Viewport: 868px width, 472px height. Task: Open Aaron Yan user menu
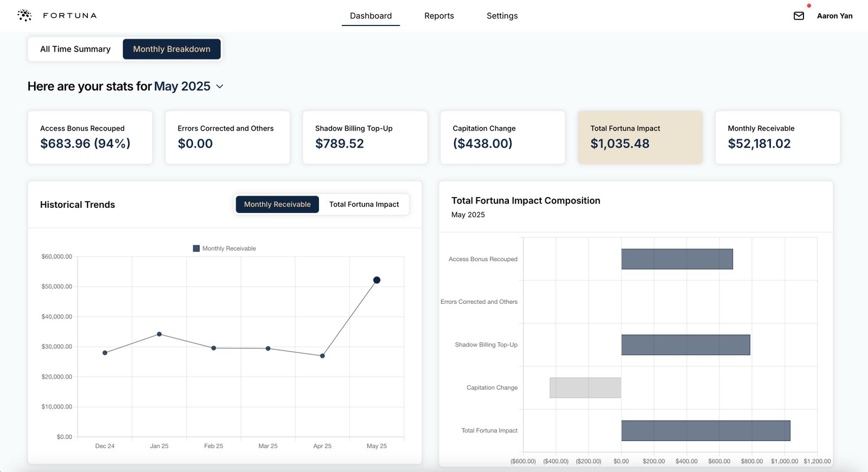[x=834, y=16]
